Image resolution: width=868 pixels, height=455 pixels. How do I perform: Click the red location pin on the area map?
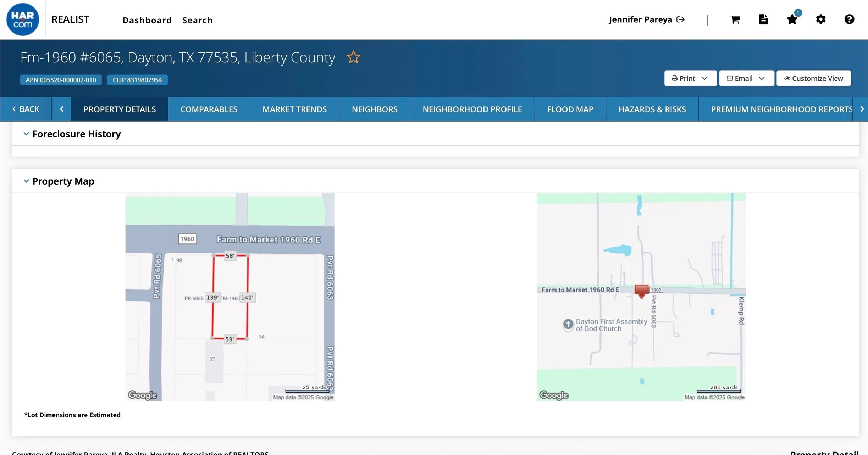(641, 291)
